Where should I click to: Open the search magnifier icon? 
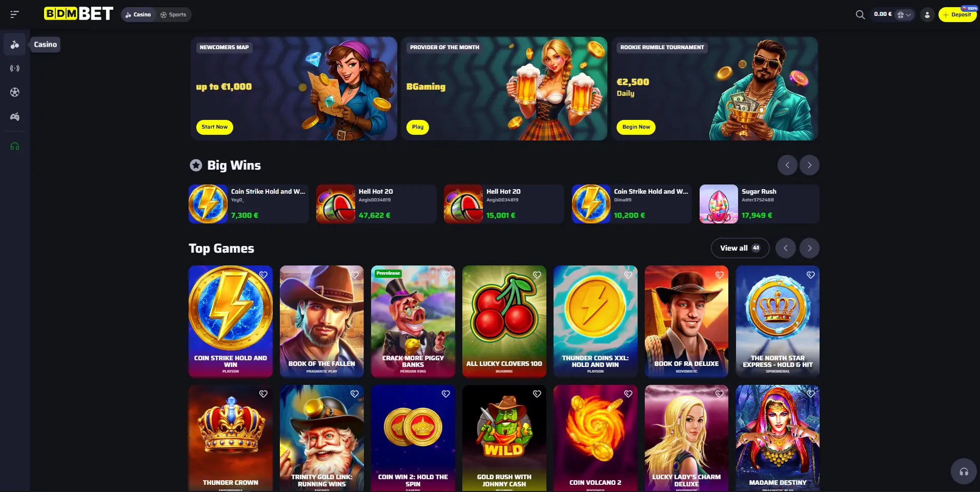point(860,15)
